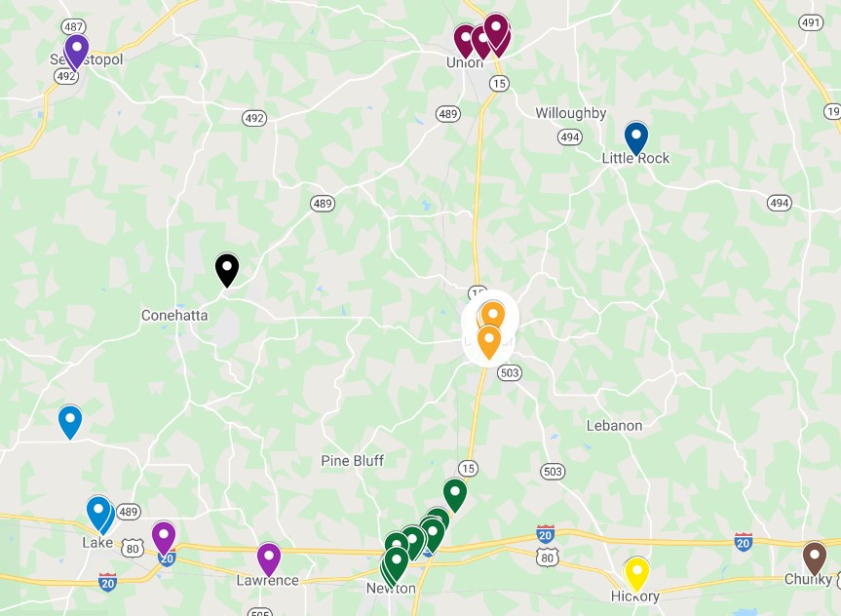
Task: Click the lone light blue pin north of Lake
Action: pos(70,422)
